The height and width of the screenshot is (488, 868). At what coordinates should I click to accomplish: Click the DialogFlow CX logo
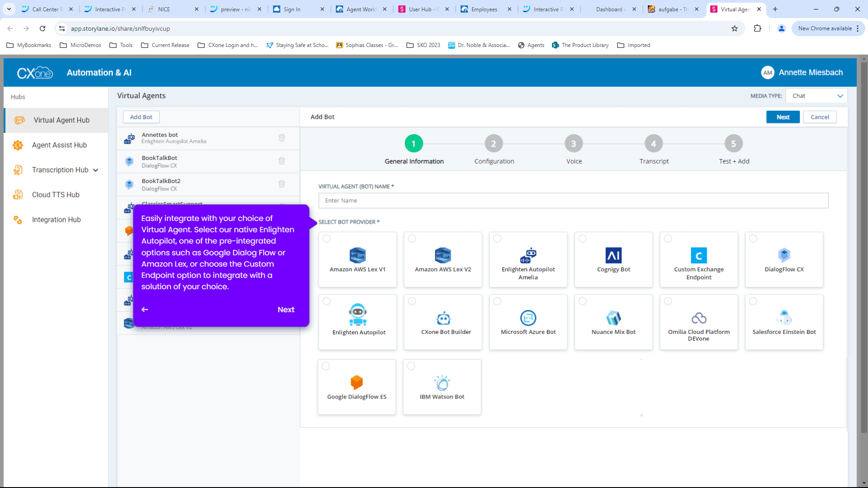click(784, 255)
